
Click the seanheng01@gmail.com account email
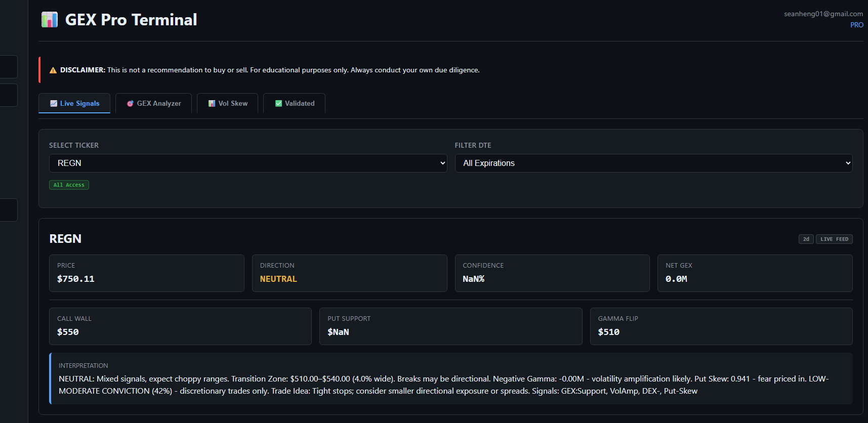823,14
